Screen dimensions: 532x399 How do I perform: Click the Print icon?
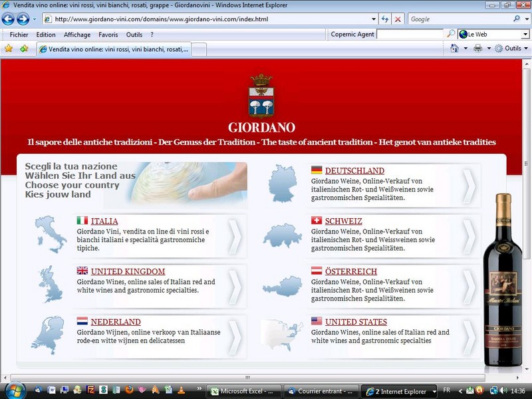click(477, 49)
